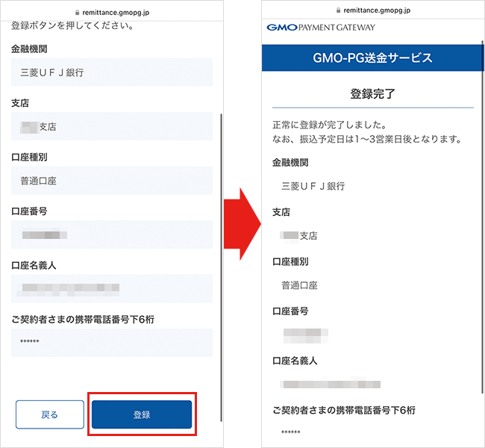The width and height of the screenshot is (485, 448).
Task: Click the 普通口座 value on the 登録完了 page
Action: pyautogui.click(x=299, y=285)
